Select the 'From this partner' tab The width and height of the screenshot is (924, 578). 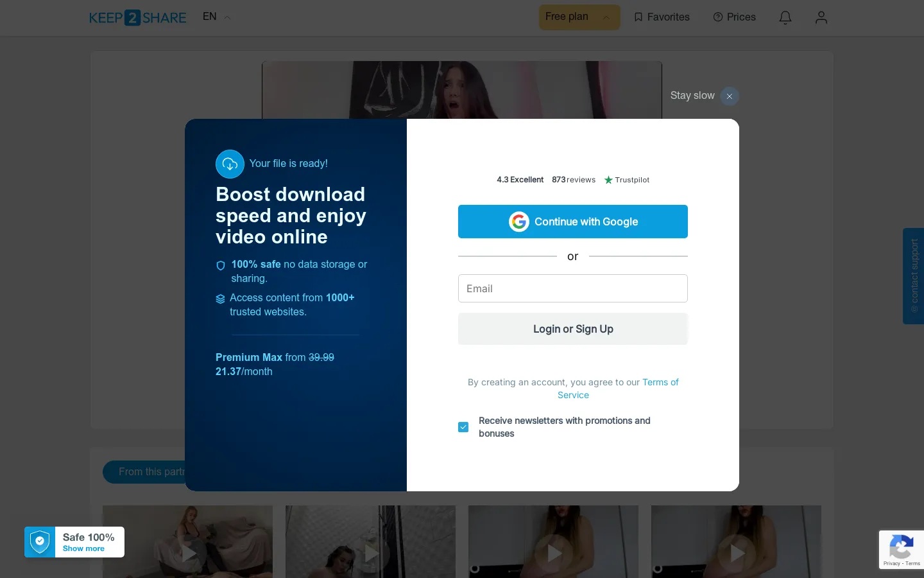point(144,472)
